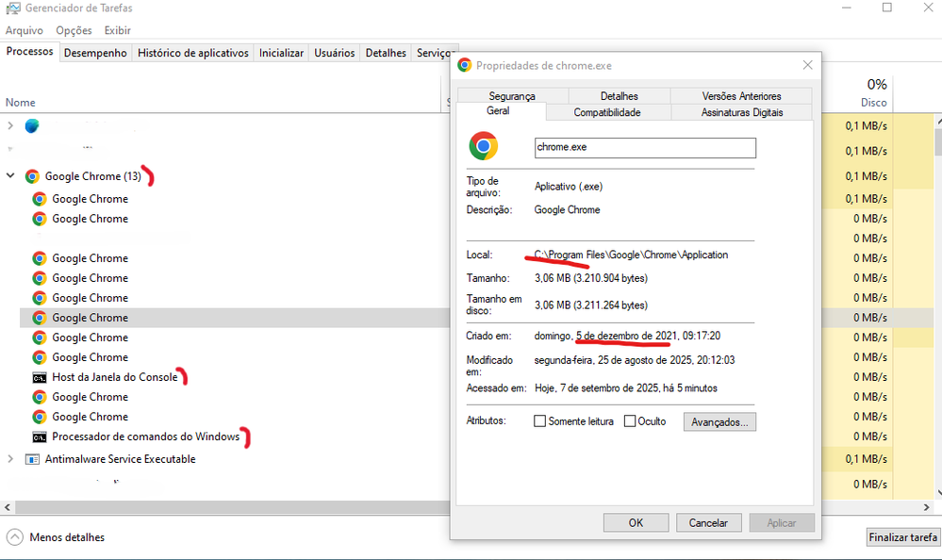Click the 3,06 MB (3.211.264 bytes) disk size

(591, 305)
